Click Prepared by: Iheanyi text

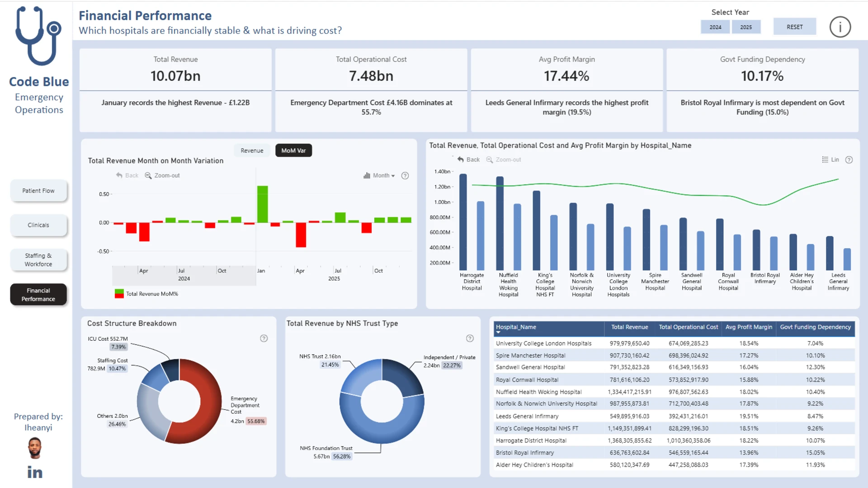click(38, 422)
